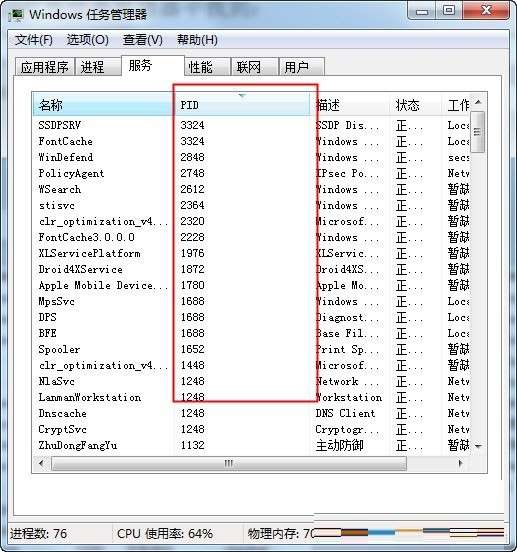Click the horizontal scrollbar thumb
Image resolution: width=517 pixels, height=552 pixels.
tap(229, 464)
